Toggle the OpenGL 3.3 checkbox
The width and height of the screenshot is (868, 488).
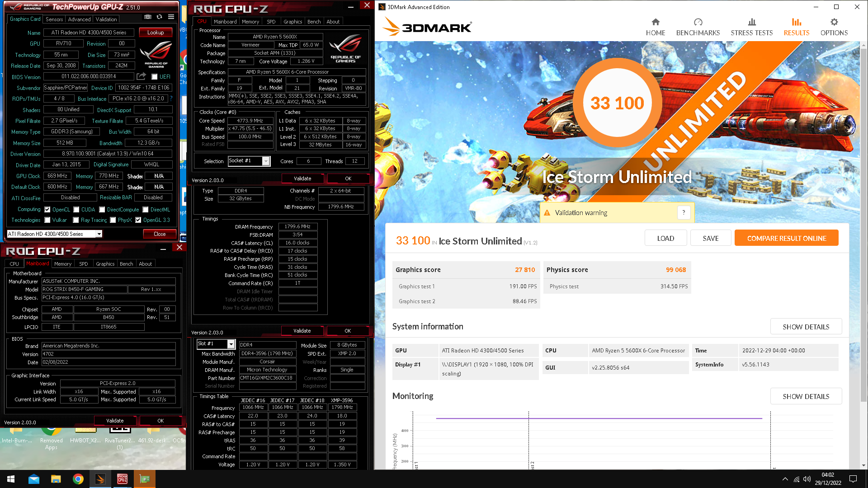[138, 220]
